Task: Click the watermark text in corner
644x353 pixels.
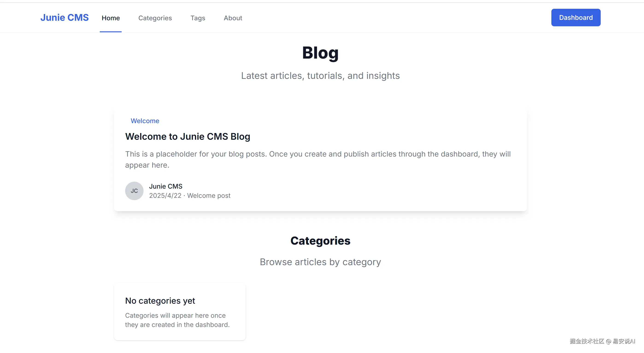Action: point(602,341)
